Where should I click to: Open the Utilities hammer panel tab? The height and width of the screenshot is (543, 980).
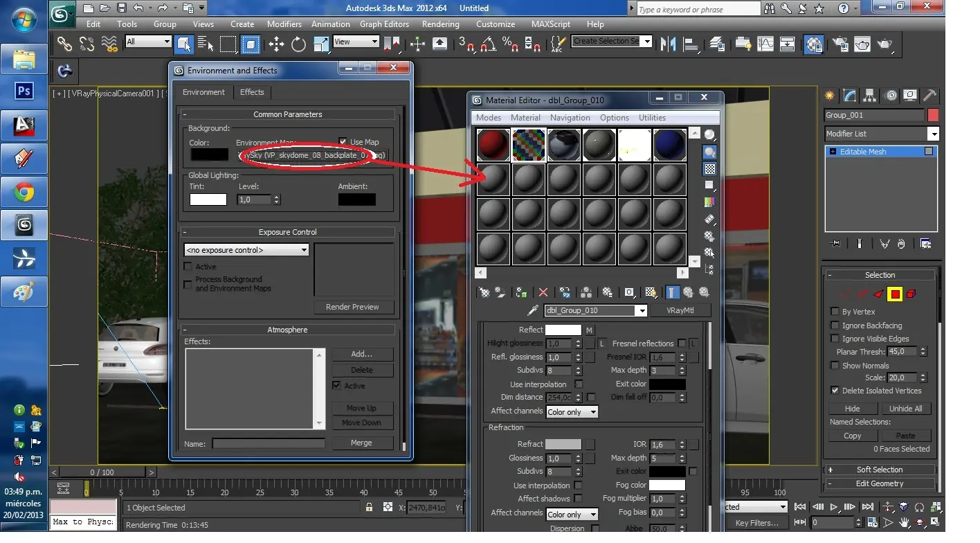point(930,96)
